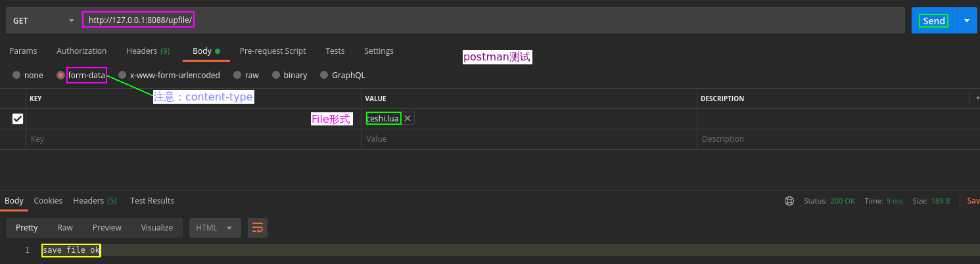Image resolution: width=980 pixels, height=264 pixels.
Task: Expand the Send button arrow dropdown
Action: coord(966,20)
